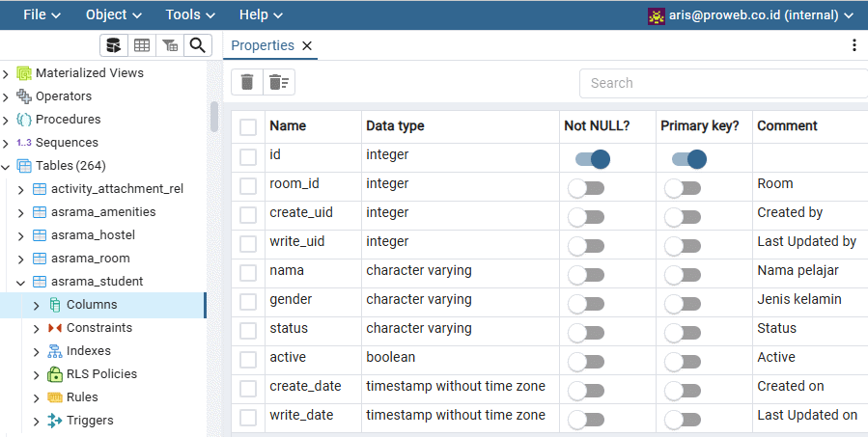Viewport: 868px width, 437px height.
Task: Expand the Constraints node
Action: pyautogui.click(x=37, y=328)
